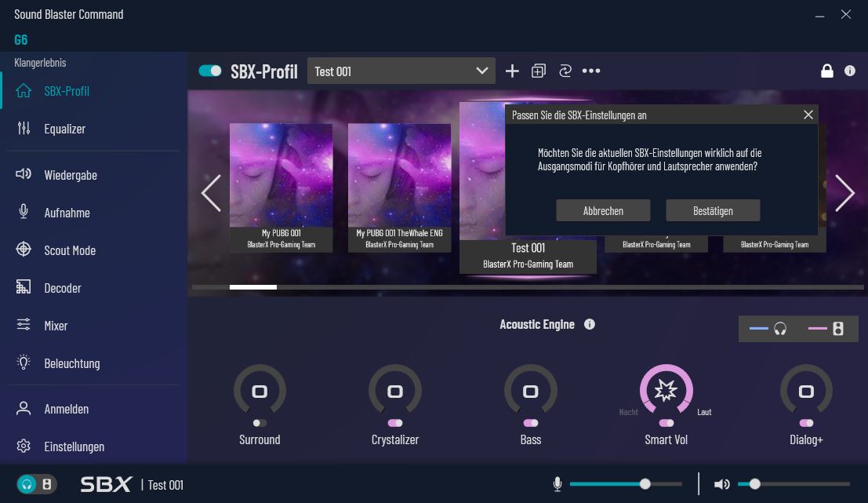
Task: Click the Dialog+ dial
Action: [x=806, y=390]
